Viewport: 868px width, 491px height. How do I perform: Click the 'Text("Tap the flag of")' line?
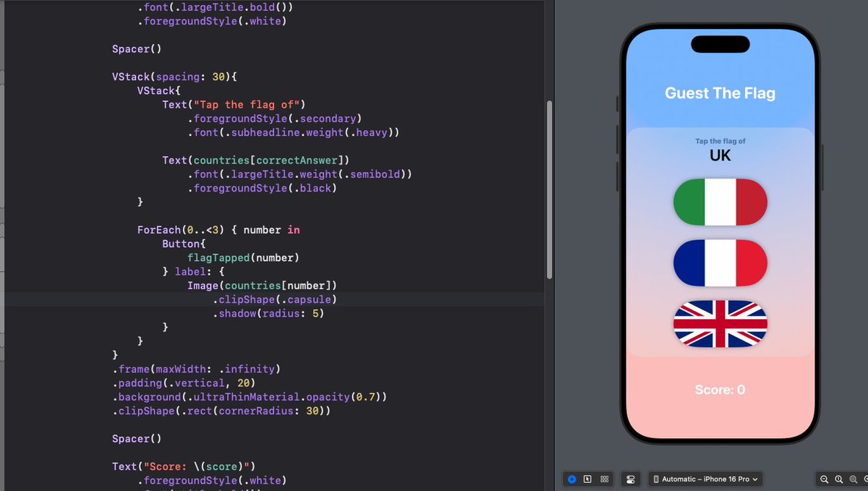(x=234, y=105)
